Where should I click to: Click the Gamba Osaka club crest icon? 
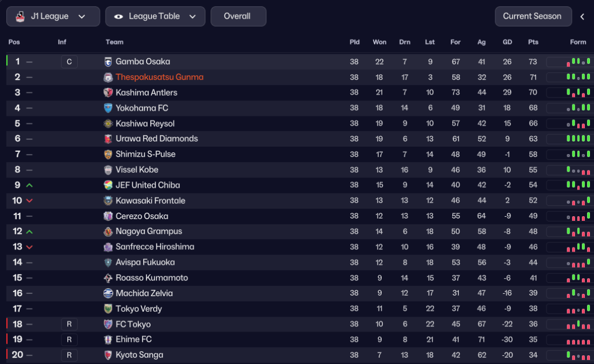tap(108, 62)
